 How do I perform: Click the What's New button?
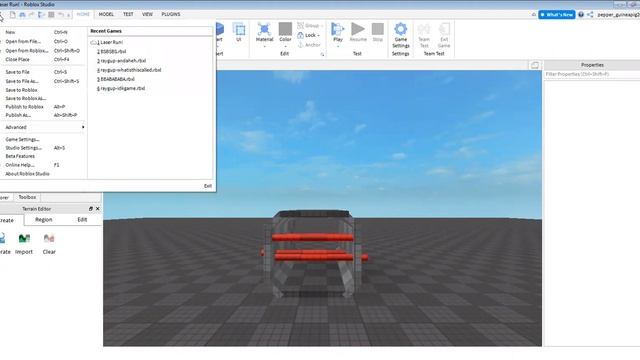557,15
